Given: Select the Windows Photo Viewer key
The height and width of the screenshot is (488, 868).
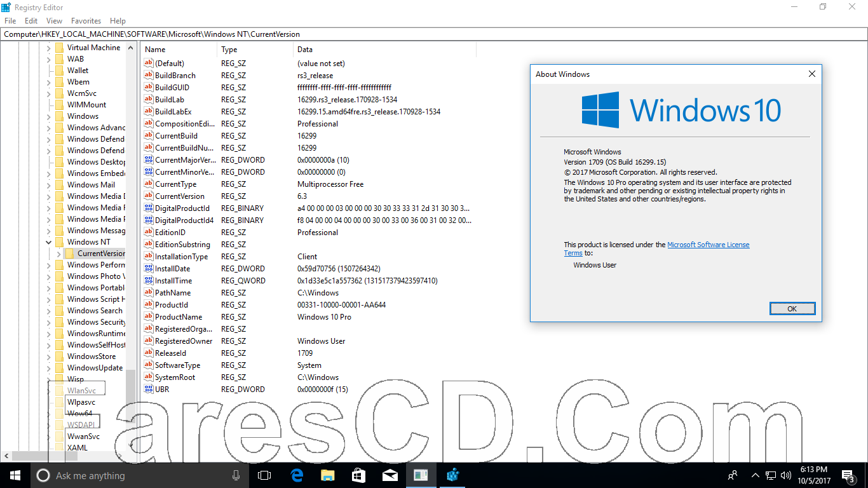Looking at the screenshot, I should [96, 276].
